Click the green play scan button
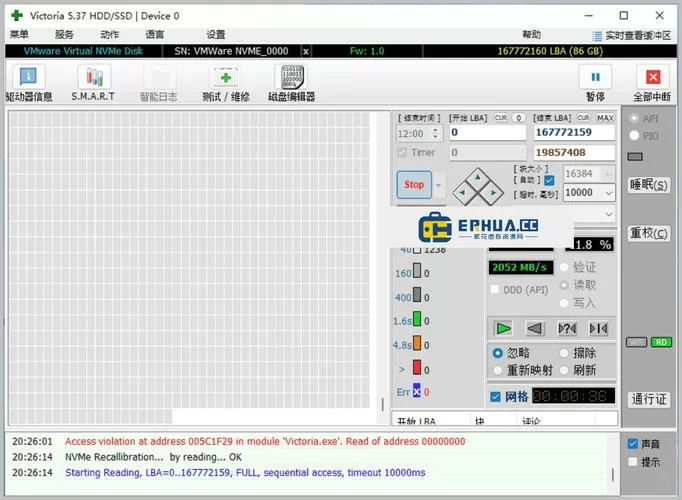This screenshot has height=500, width=682. coord(503,328)
